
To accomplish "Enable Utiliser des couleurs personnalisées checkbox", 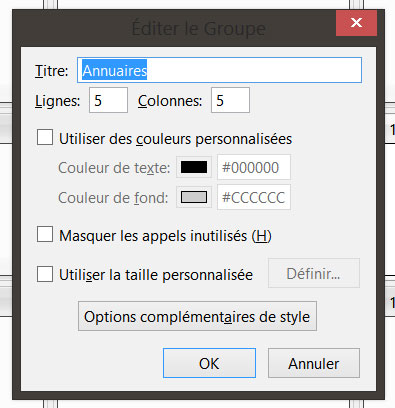I will [x=45, y=137].
